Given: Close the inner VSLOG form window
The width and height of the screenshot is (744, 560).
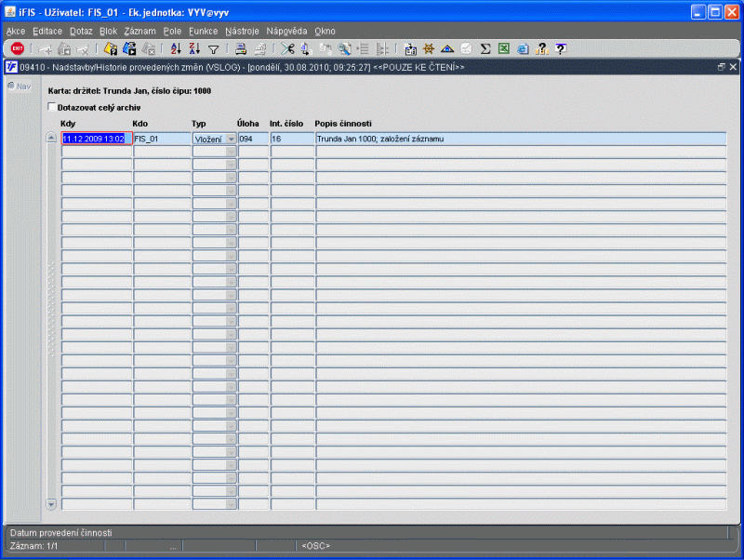Looking at the screenshot, I should (733, 67).
